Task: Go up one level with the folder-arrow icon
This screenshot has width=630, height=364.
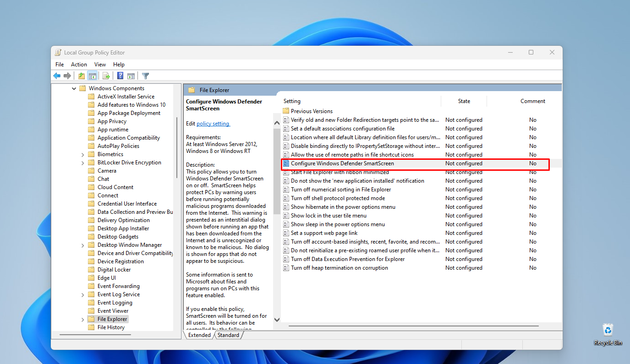Action: click(x=82, y=76)
